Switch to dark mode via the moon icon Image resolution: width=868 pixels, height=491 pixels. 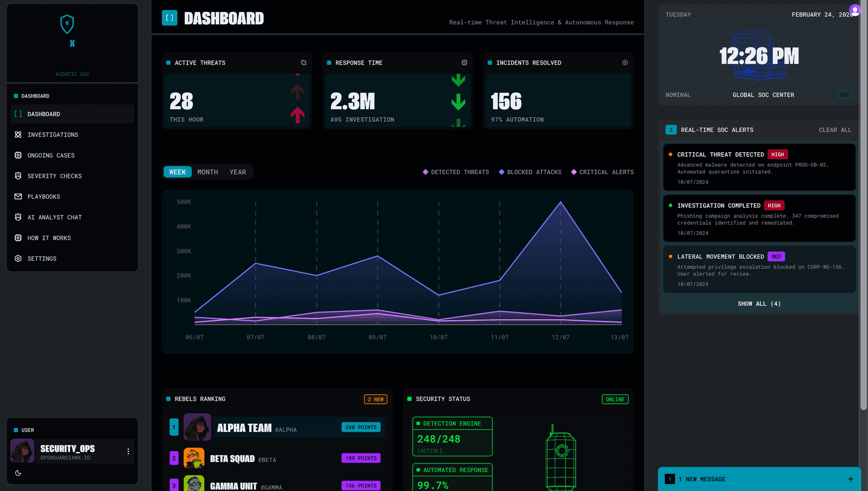click(18, 473)
